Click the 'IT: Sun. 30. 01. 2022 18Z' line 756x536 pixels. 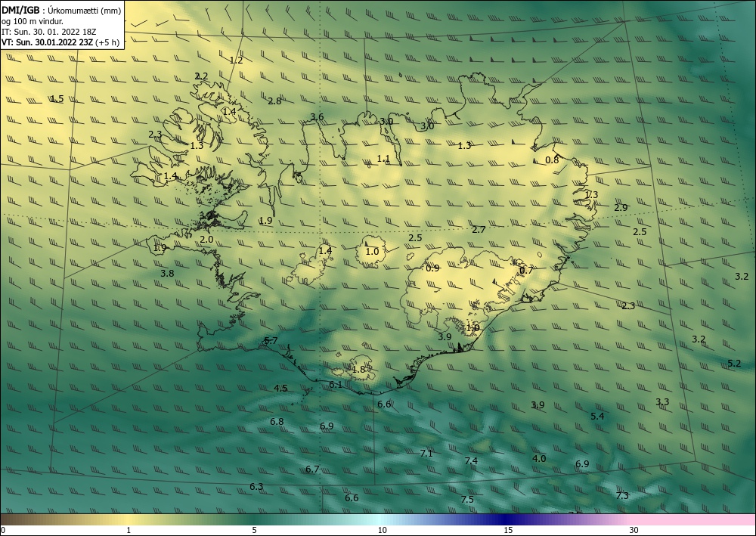coord(48,32)
